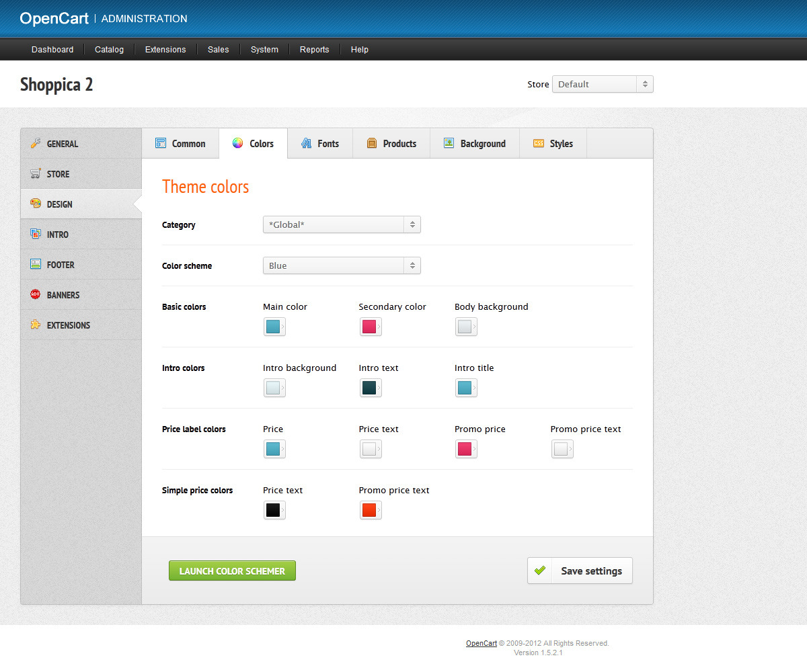807x672 pixels.
Task: Open the Catalog menu
Action: point(109,50)
